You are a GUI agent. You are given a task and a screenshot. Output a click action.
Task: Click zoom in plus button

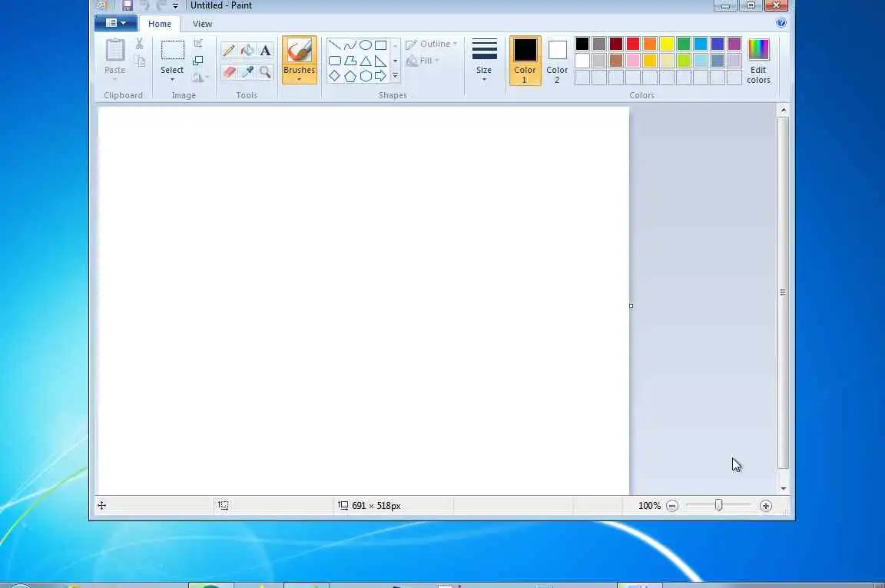point(765,506)
